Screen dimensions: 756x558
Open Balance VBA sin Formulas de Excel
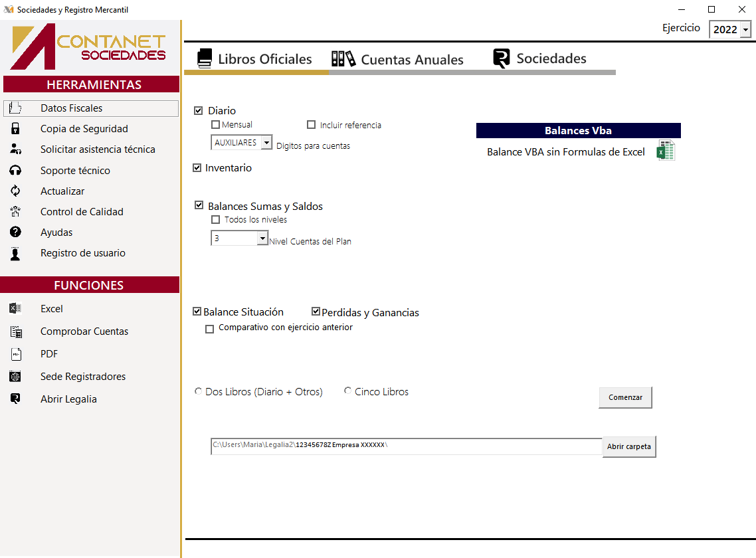coord(565,152)
